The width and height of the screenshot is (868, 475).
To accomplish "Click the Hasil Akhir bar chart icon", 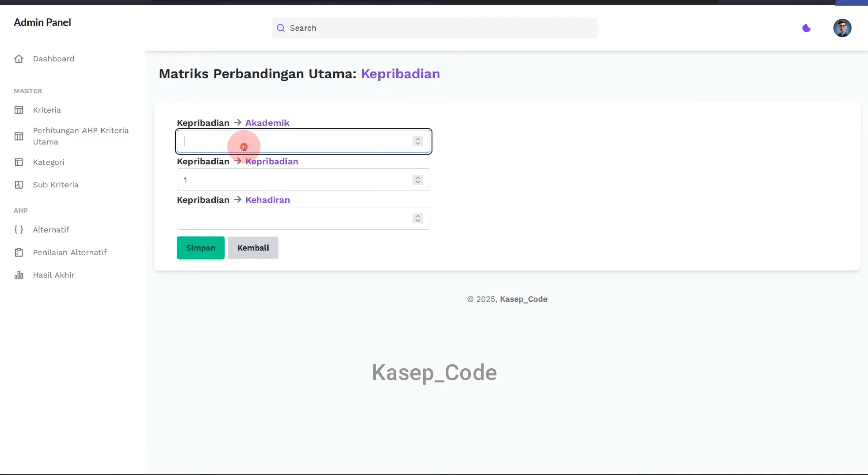I will tap(19, 275).
